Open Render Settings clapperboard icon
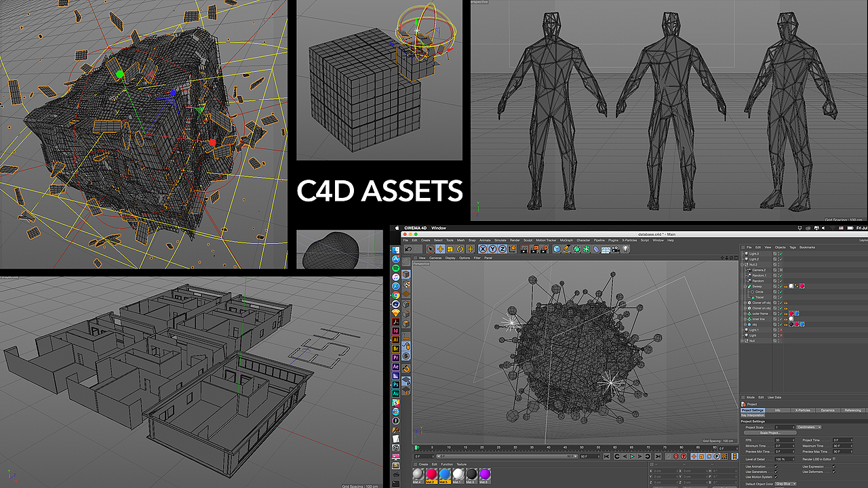This screenshot has height=488, width=868. tap(545, 249)
